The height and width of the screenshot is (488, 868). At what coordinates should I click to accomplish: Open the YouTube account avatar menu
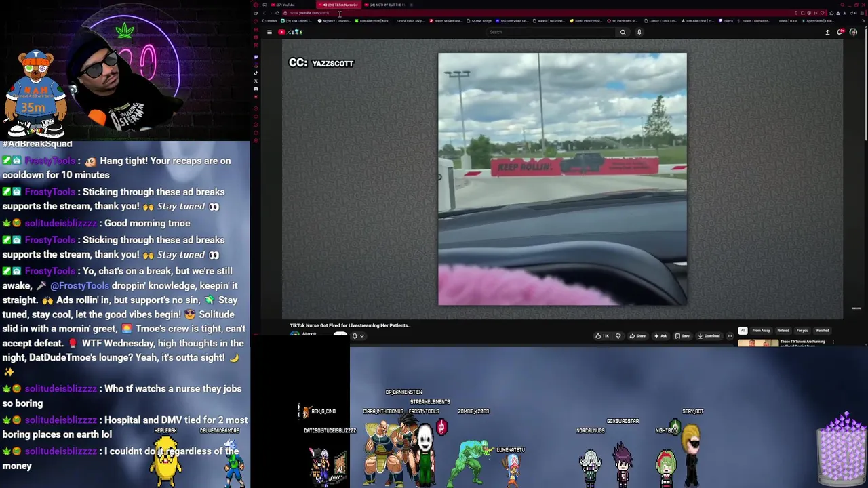[x=853, y=32]
